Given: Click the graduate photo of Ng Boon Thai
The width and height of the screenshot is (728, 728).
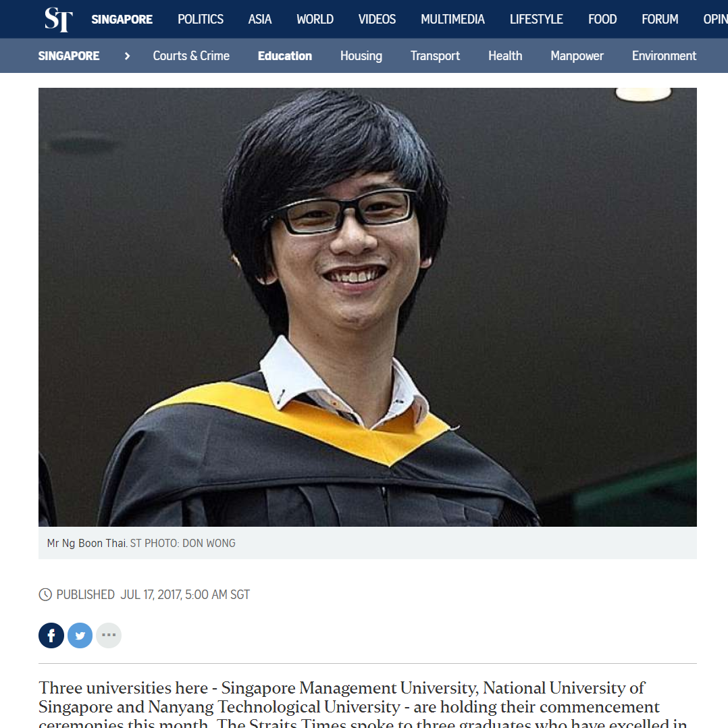Looking at the screenshot, I should point(367,307).
